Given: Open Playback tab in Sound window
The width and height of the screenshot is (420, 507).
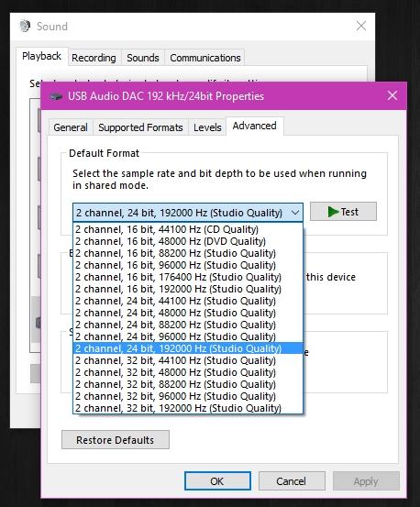Looking at the screenshot, I should click(x=41, y=56).
